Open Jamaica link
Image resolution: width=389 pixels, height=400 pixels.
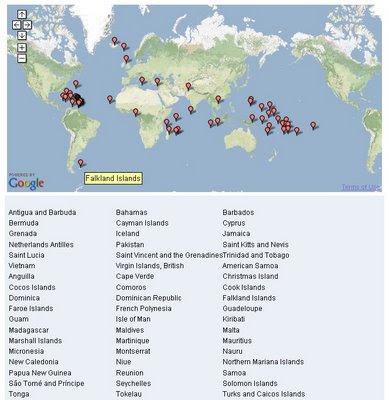pos(236,234)
